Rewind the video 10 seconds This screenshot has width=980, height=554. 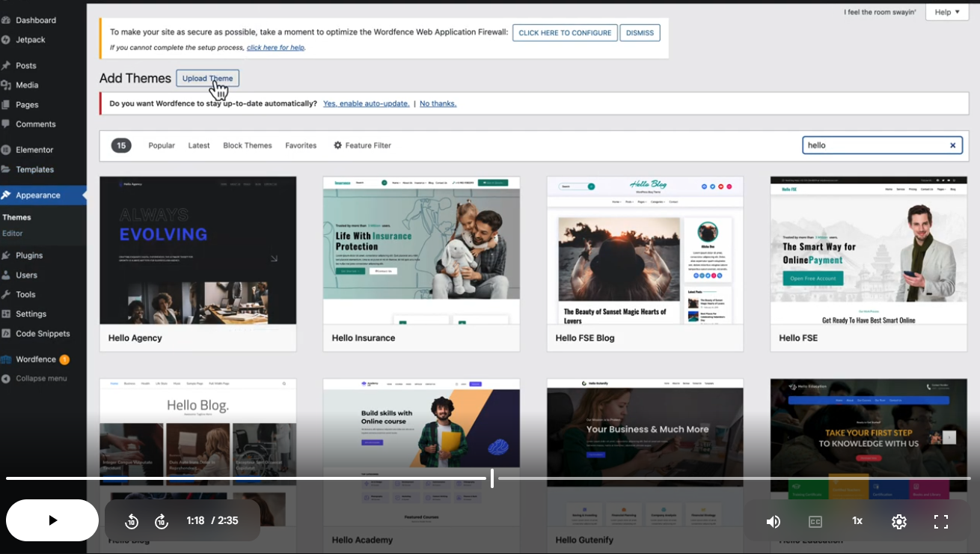coord(132,521)
